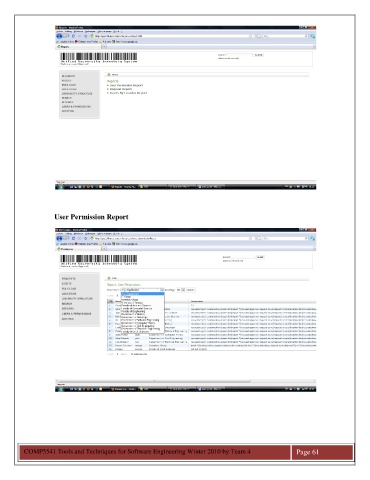Click the Search button next to the report filters
This screenshot has height=480, width=370.
click(x=190, y=290)
